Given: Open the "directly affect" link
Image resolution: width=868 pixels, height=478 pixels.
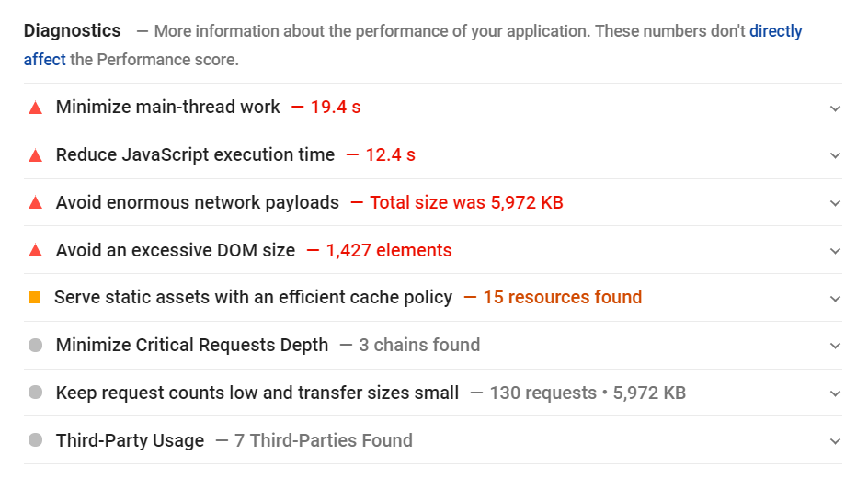Looking at the screenshot, I should click(775, 31).
